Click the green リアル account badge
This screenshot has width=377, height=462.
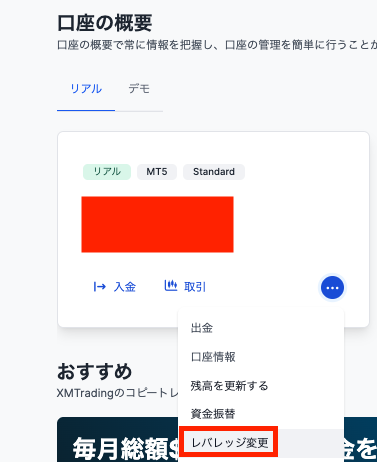[107, 172]
